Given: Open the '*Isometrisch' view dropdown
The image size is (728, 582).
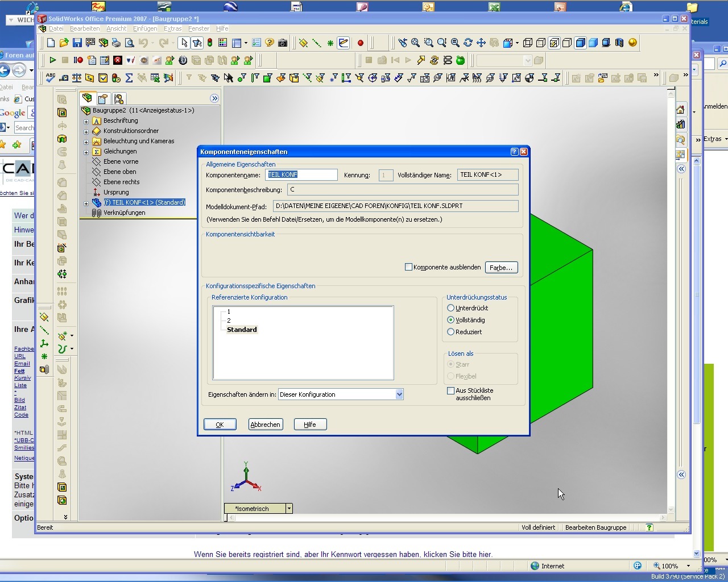Looking at the screenshot, I should coord(289,509).
